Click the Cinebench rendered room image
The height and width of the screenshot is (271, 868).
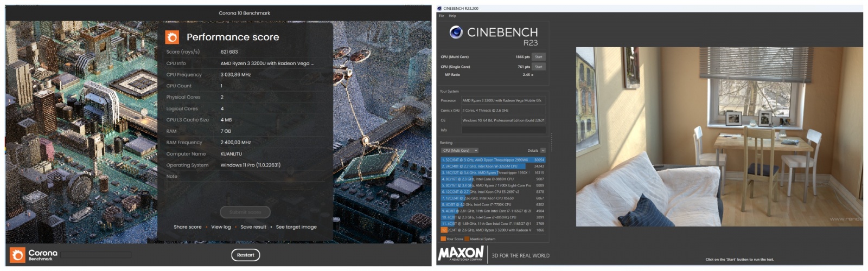click(719, 137)
